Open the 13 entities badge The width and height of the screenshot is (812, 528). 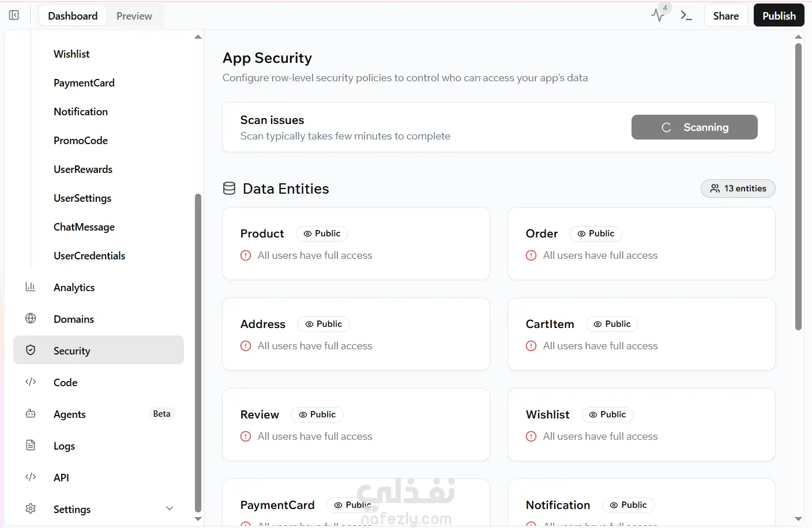738,188
